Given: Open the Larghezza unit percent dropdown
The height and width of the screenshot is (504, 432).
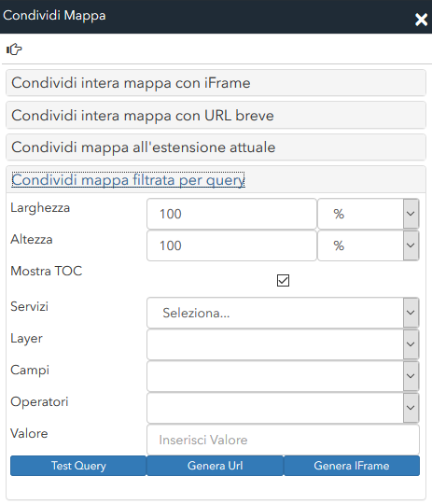Looking at the screenshot, I should [x=369, y=214].
